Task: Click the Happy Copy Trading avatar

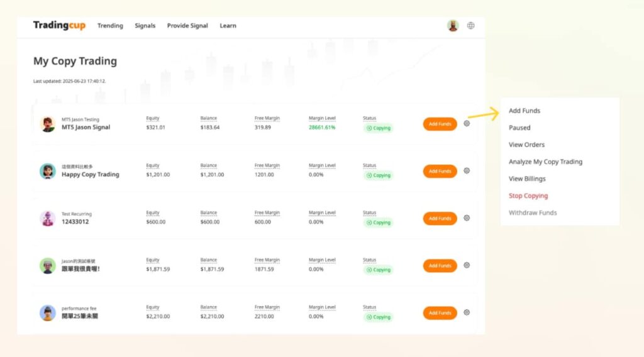Action: coord(47,171)
